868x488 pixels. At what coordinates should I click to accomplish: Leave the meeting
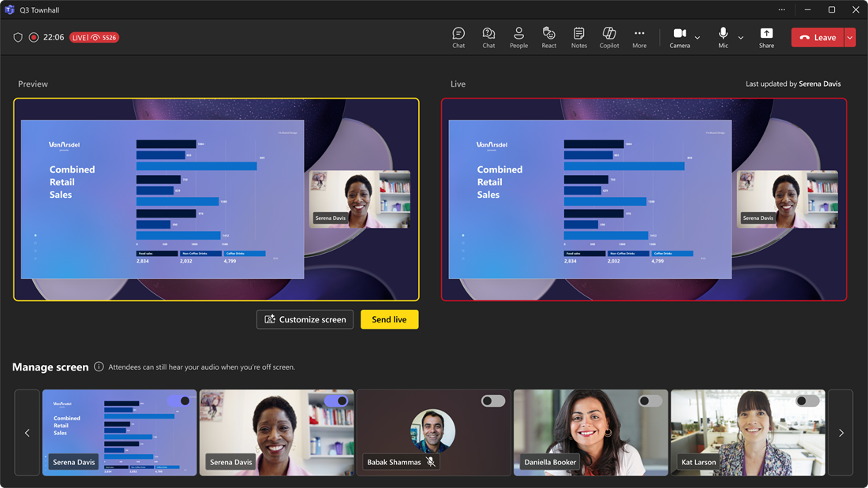tap(817, 38)
